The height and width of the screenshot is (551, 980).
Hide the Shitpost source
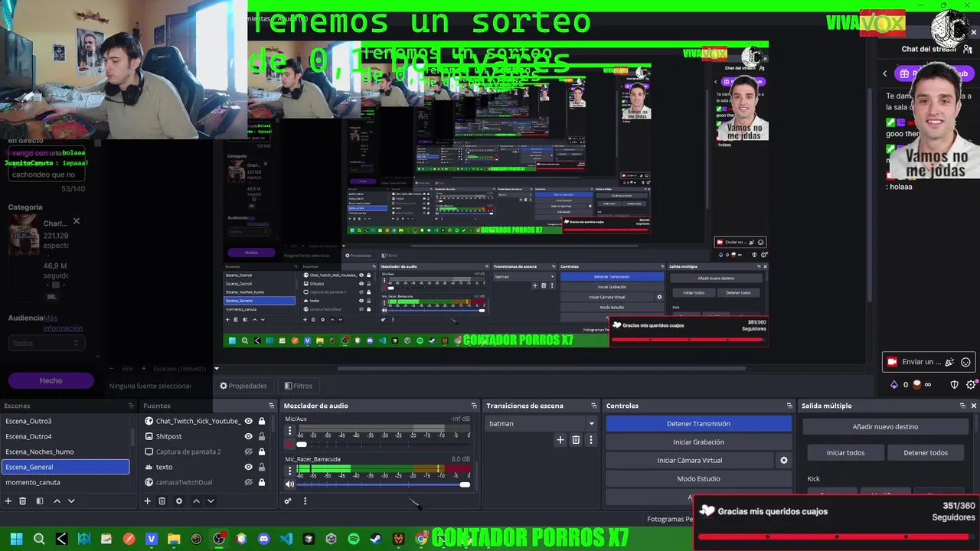click(248, 436)
